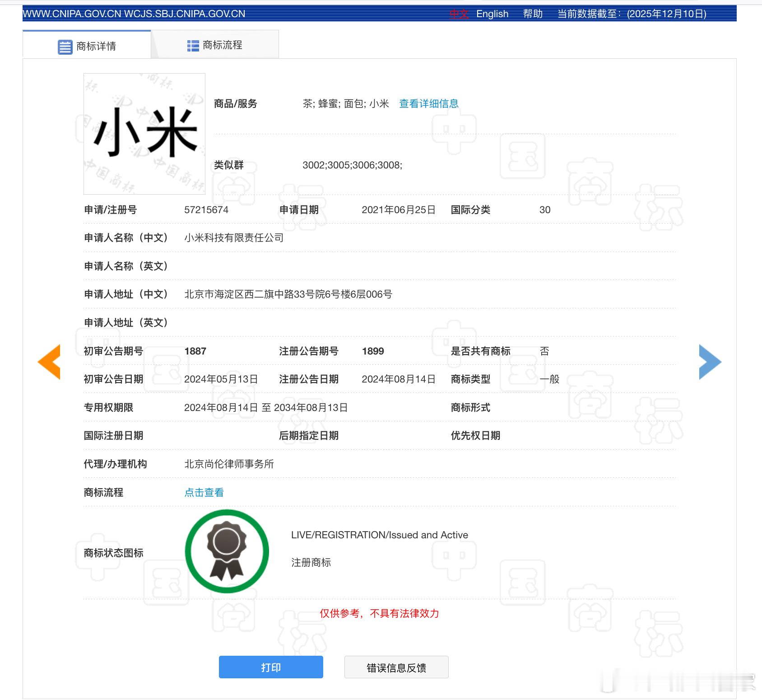Go to next trademark with blue arrow
762x700 pixels.
[x=710, y=362]
